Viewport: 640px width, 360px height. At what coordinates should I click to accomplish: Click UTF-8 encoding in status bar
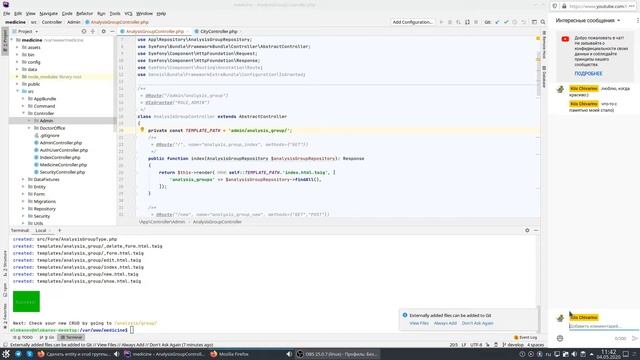click(476, 344)
